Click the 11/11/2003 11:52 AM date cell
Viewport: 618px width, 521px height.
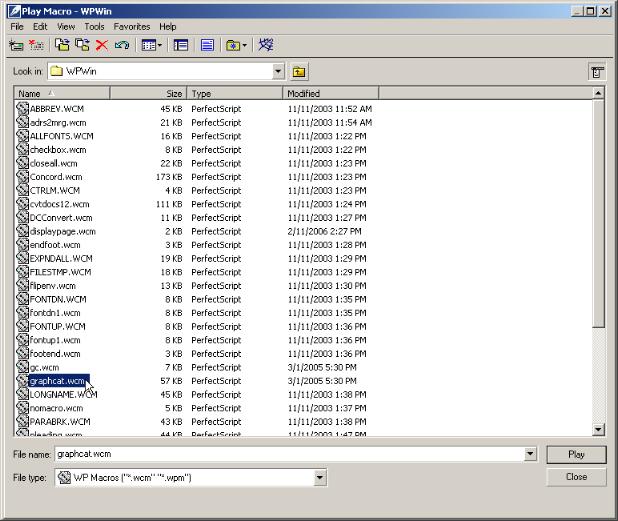330,109
